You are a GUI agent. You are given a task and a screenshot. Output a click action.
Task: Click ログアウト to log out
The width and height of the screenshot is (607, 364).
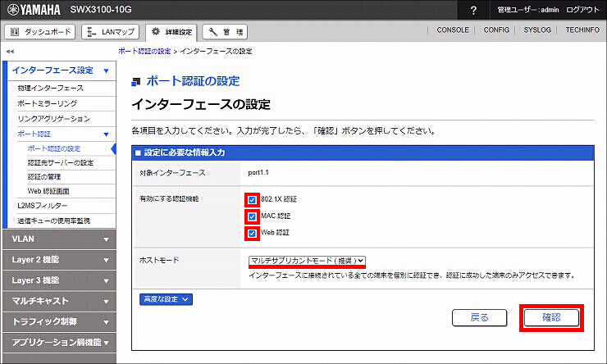pos(582,10)
